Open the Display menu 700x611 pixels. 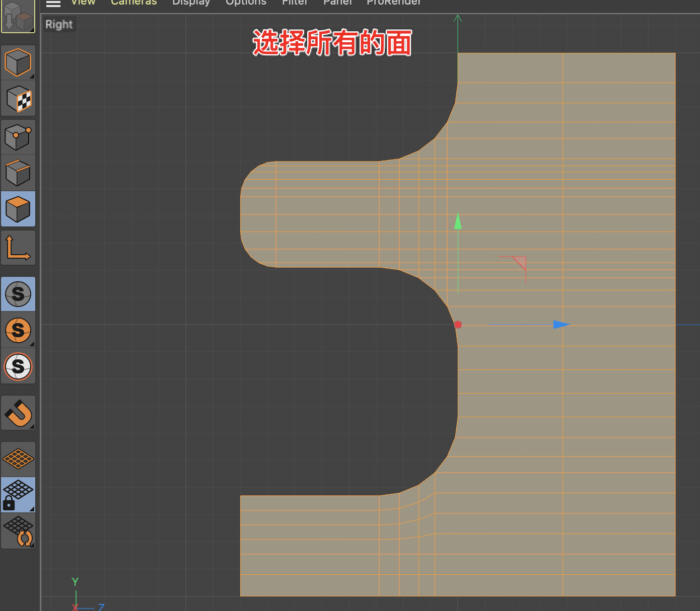point(191,3)
